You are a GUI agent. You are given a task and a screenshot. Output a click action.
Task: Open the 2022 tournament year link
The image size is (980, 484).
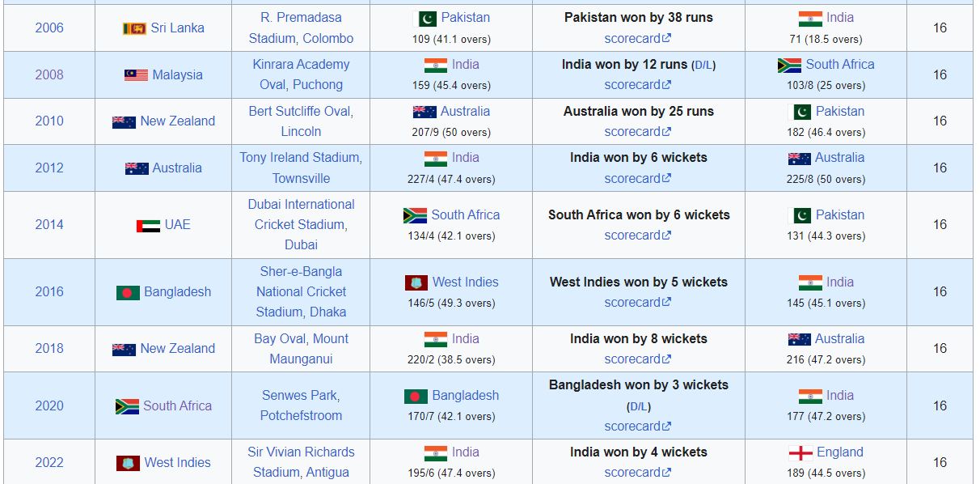pos(49,462)
